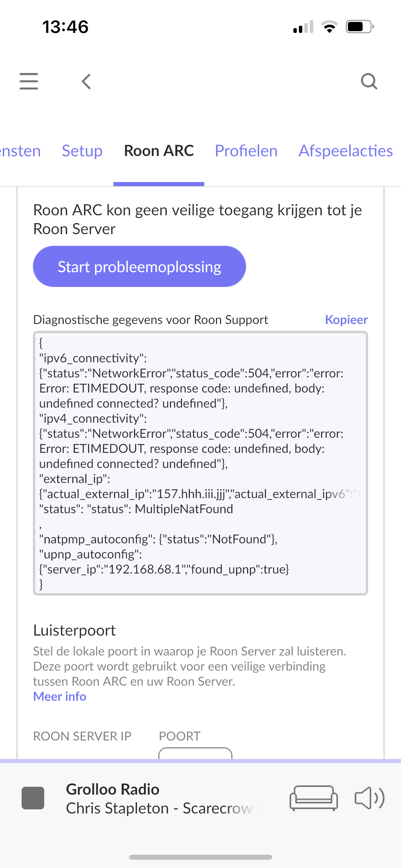
Task: Open search with the magnifier icon
Action: [x=369, y=82]
